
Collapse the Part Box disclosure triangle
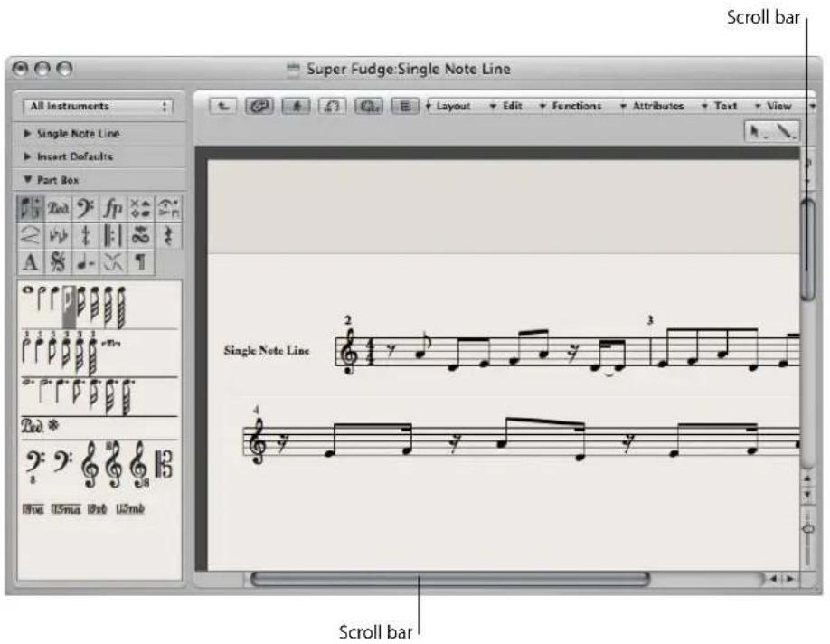click(27, 179)
